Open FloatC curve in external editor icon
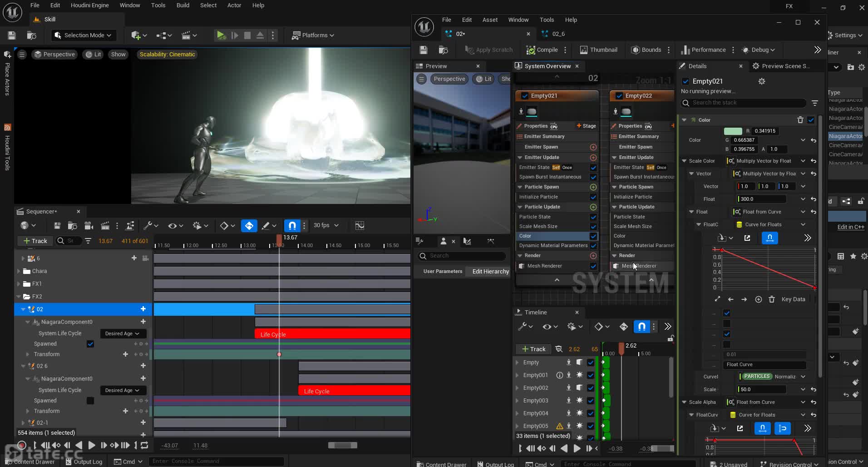 (747, 238)
